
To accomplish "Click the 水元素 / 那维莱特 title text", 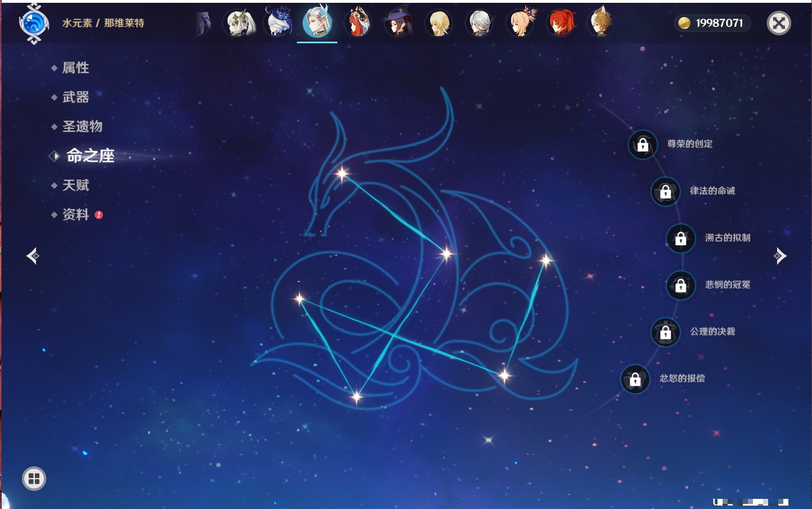I will click(x=103, y=23).
